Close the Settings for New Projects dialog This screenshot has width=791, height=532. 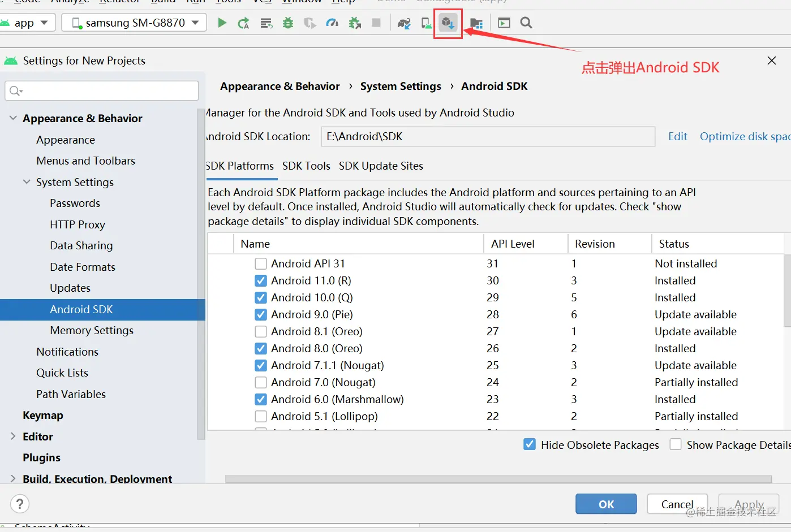coord(772,60)
